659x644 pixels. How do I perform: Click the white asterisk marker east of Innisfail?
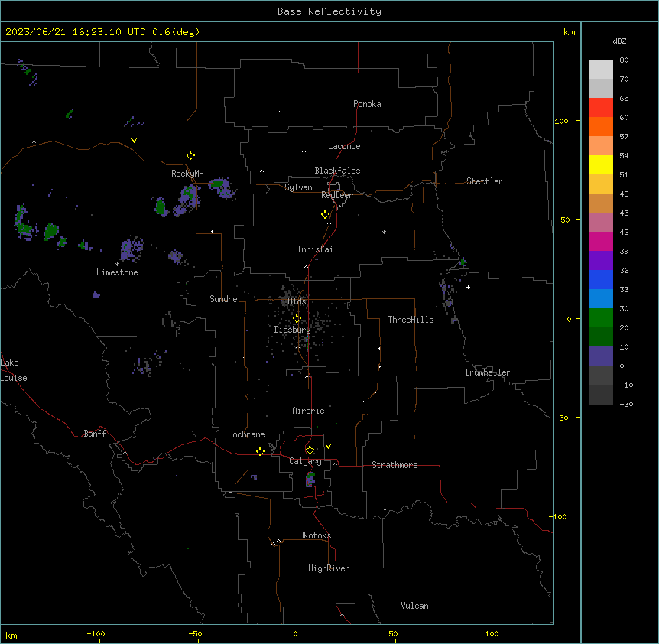[384, 232]
